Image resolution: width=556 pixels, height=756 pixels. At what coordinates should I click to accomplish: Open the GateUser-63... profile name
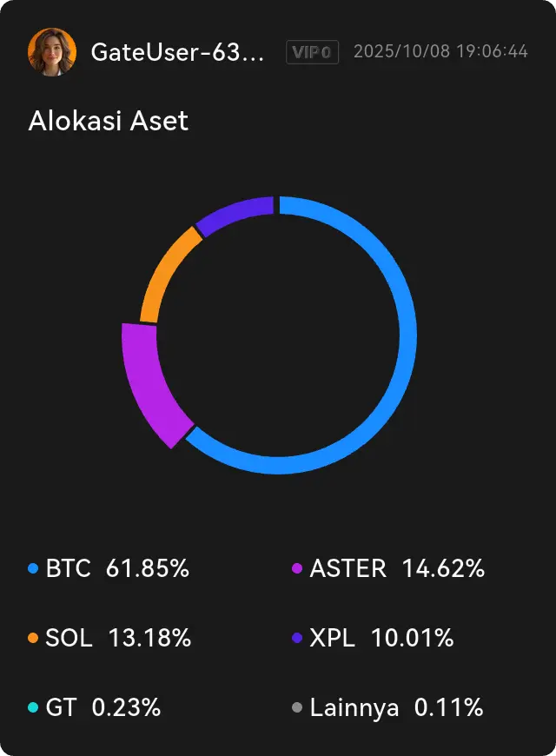point(178,52)
